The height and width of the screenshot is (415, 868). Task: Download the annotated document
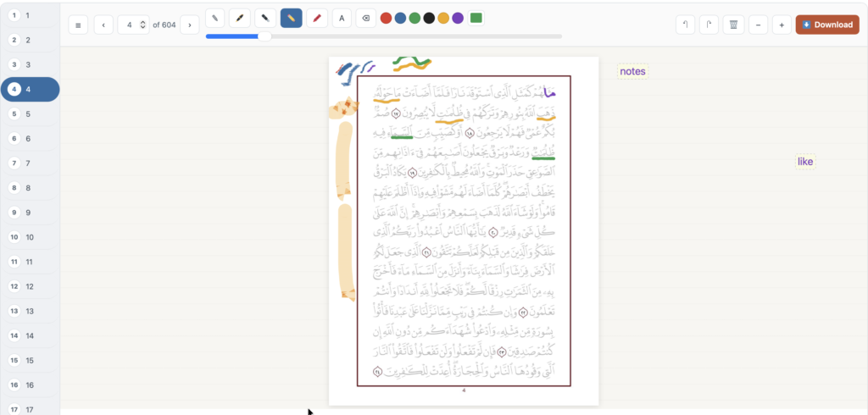tap(827, 25)
